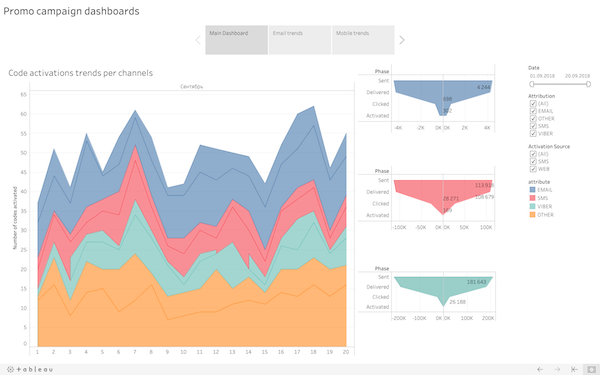Click the redo arrow in footer toolbar
Image resolution: width=600 pixels, height=375 pixels.
pyautogui.click(x=557, y=369)
